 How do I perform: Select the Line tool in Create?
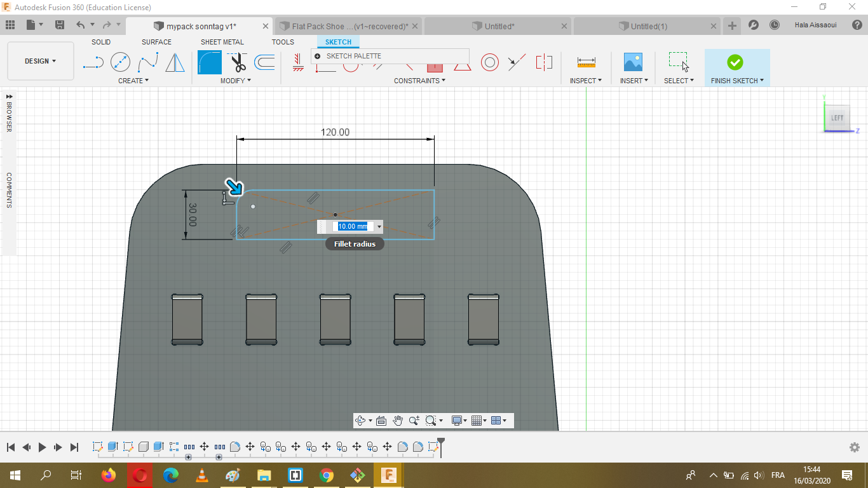[93, 62]
